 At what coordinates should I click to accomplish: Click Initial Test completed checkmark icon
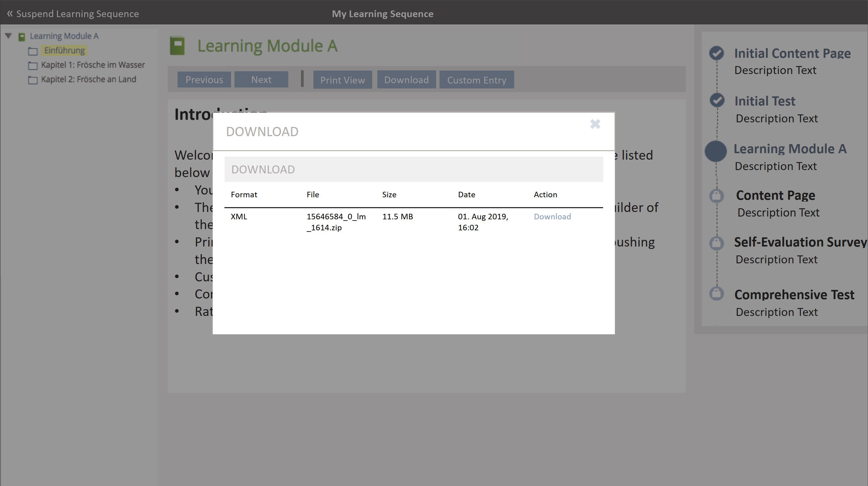(717, 100)
